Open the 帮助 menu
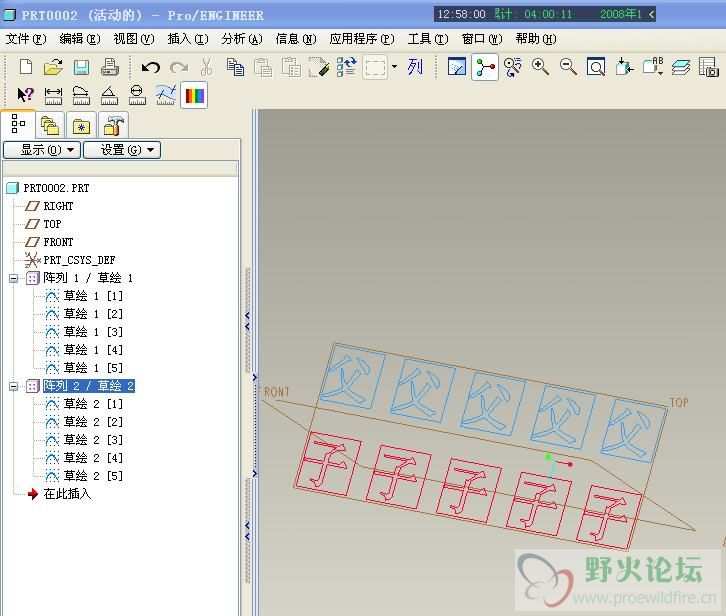 [536, 39]
